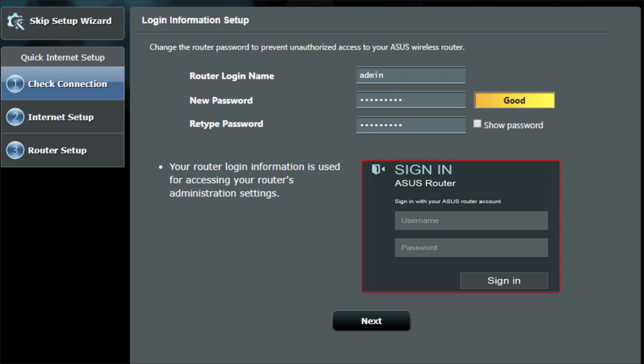This screenshot has height=364, width=644.
Task: Click the numbered circle for Router Setup
Action: [x=15, y=150]
